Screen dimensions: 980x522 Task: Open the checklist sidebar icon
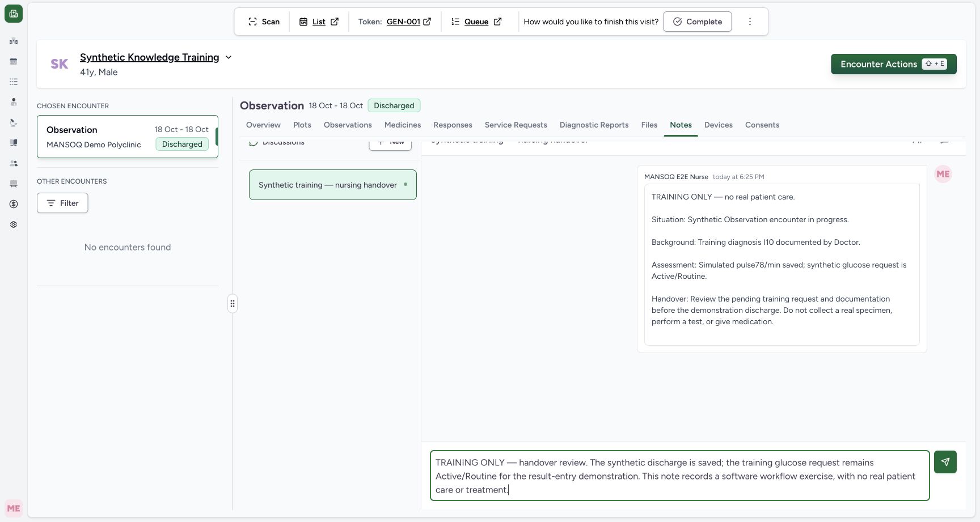click(x=14, y=82)
